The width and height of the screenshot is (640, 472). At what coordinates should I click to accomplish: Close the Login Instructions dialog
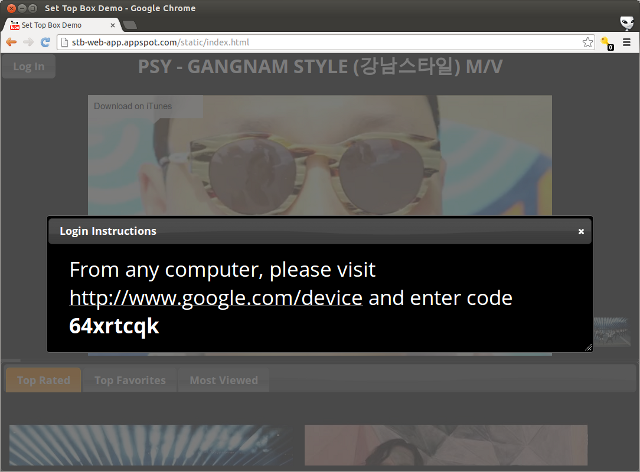pos(581,231)
